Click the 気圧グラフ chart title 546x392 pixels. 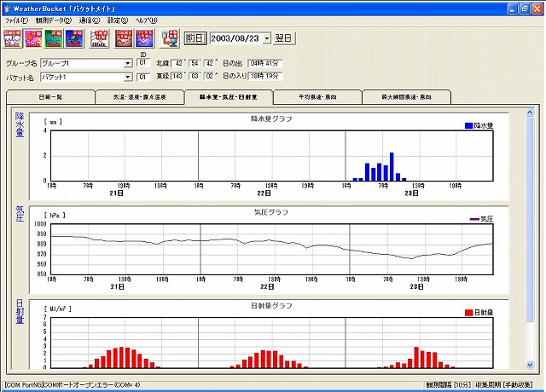(271, 212)
